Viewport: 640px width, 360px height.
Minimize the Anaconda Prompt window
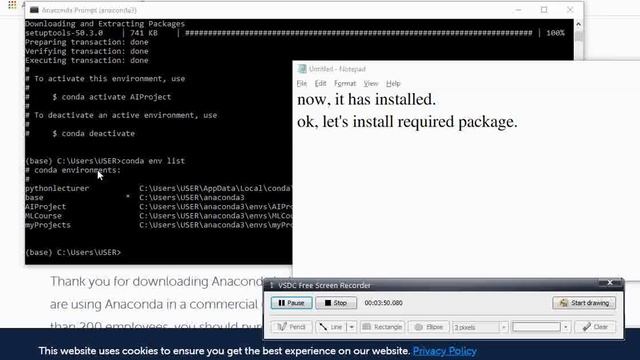[x=518, y=10]
